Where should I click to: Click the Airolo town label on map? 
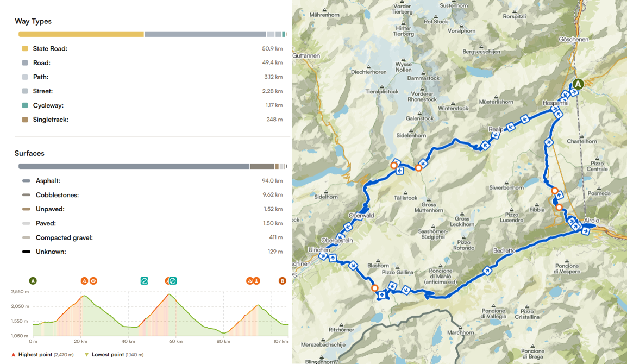tap(591, 220)
